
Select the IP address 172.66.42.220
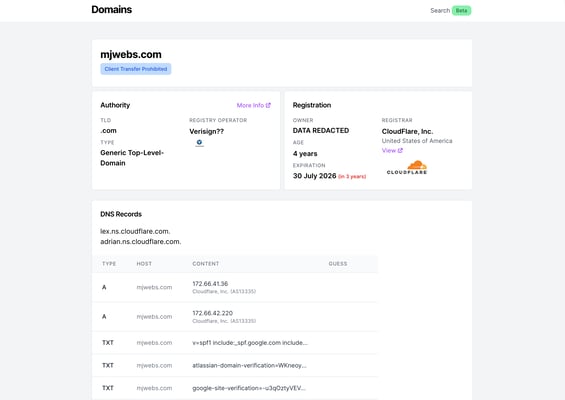(x=213, y=313)
